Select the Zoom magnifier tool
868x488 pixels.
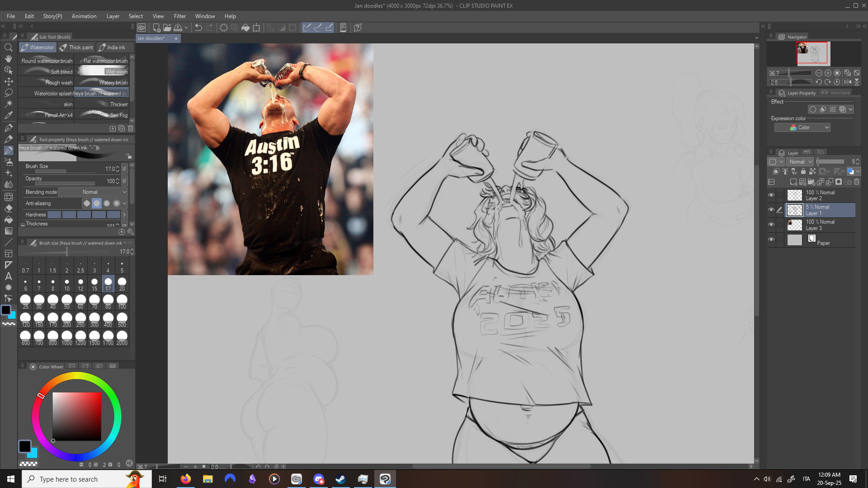[x=8, y=47]
